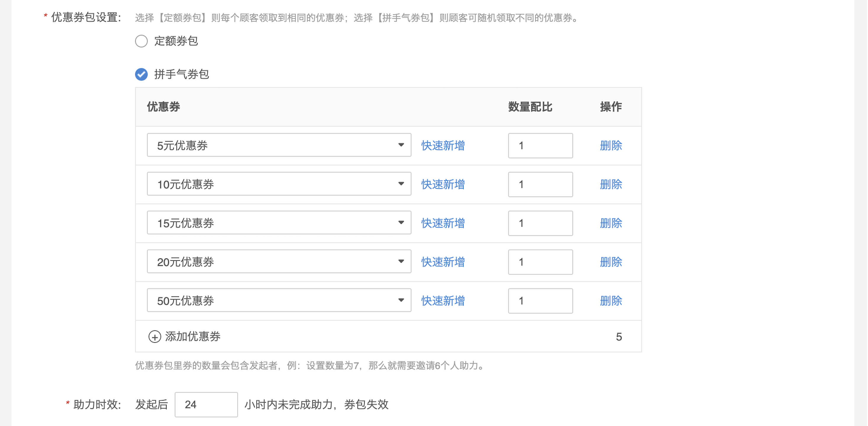Click the quantity ratio input for 10元优惠券
Image resolution: width=868 pixels, height=426 pixels.
(x=540, y=184)
